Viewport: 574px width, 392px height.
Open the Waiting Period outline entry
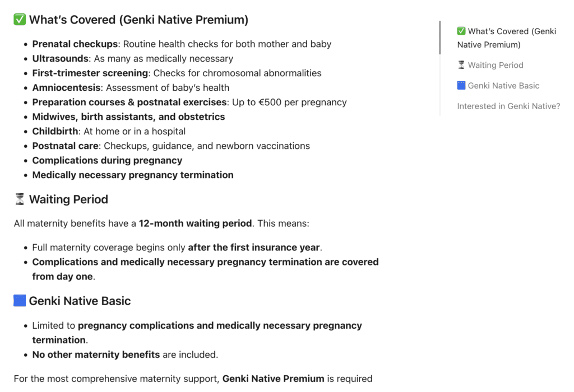click(x=496, y=65)
